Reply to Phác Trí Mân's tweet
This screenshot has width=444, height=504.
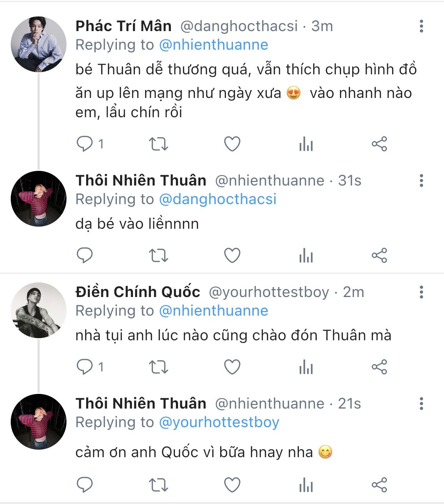(x=85, y=144)
